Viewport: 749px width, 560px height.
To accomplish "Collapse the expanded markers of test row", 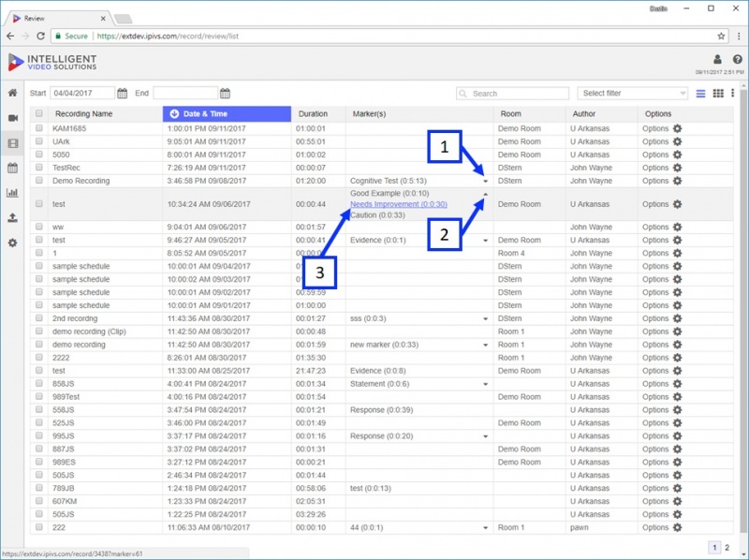I will coord(485,194).
